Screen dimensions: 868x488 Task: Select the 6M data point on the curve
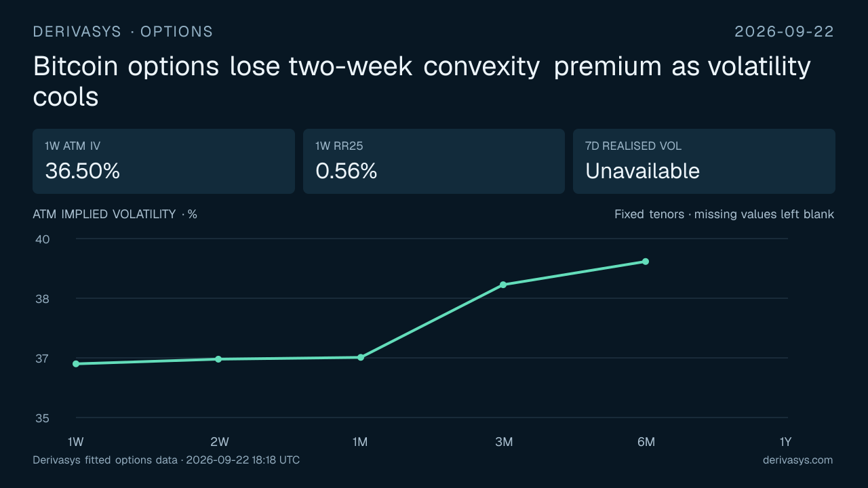[x=646, y=262]
